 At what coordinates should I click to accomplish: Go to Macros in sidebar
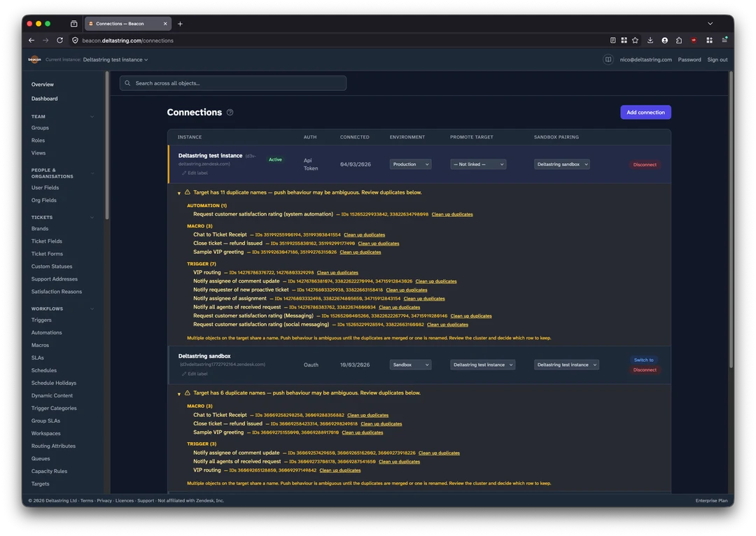pyautogui.click(x=40, y=345)
